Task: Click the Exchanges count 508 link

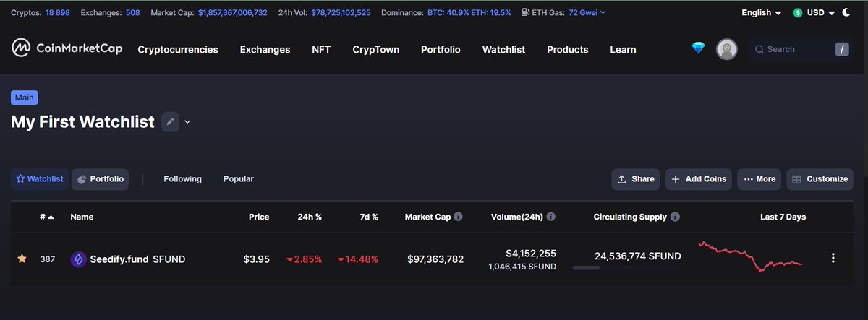Action: tap(133, 13)
